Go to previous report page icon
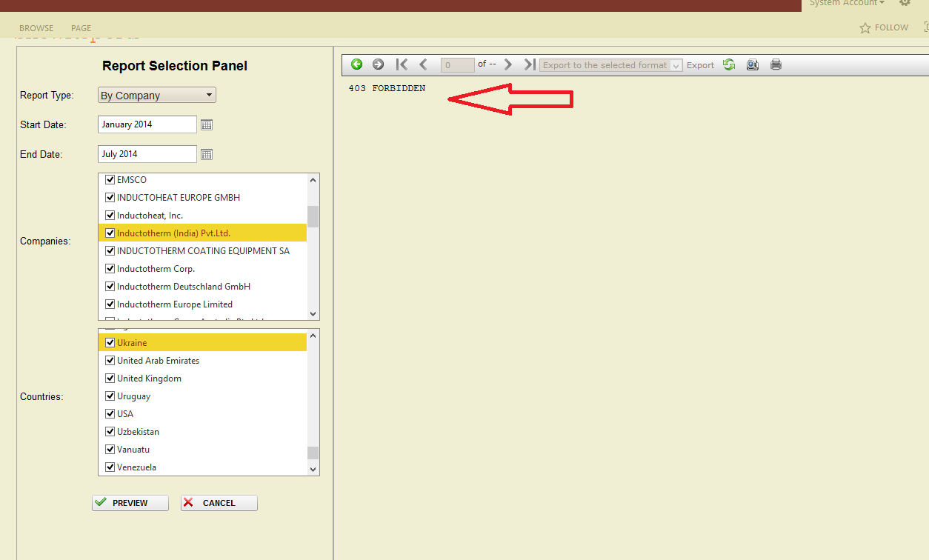 (x=423, y=64)
